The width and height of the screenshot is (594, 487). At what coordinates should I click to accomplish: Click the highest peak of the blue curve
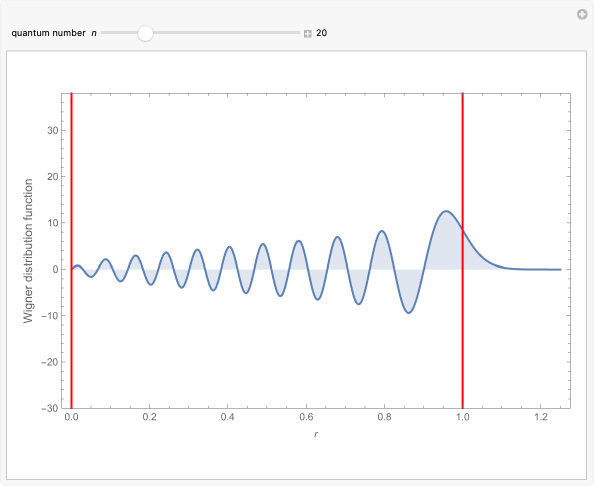446,211
